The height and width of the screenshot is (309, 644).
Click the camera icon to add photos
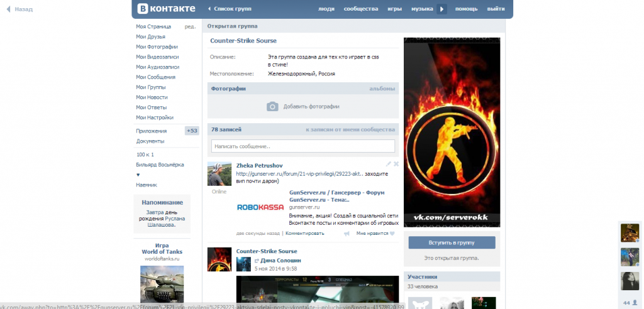(x=272, y=107)
